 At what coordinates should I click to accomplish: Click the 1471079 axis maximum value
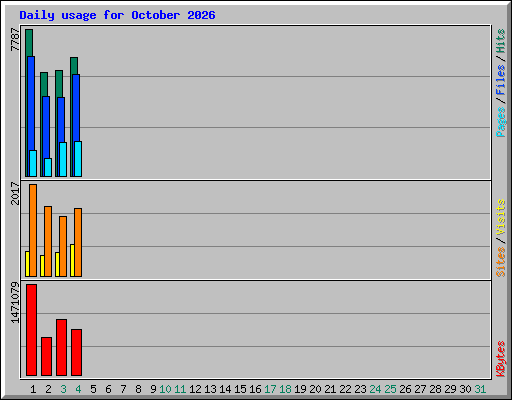(15, 303)
